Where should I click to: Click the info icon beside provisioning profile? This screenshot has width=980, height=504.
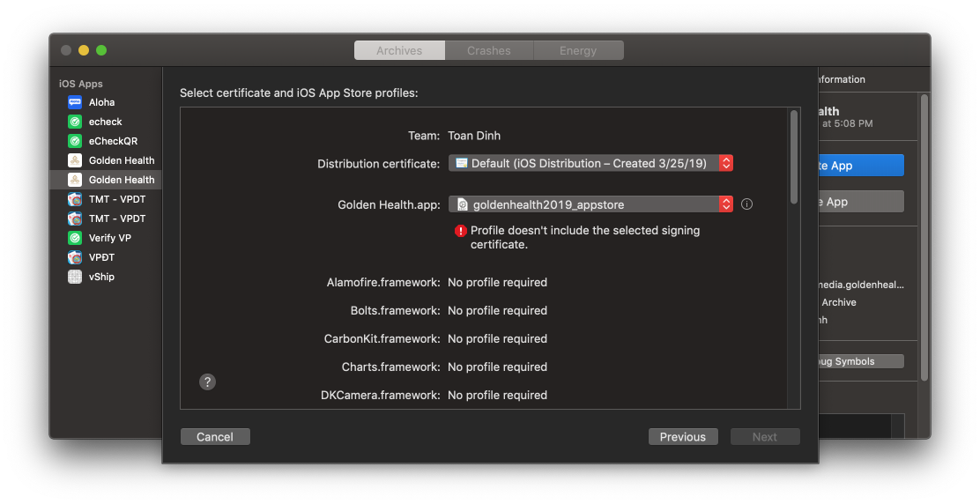pyautogui.click(x=746, y=204)
